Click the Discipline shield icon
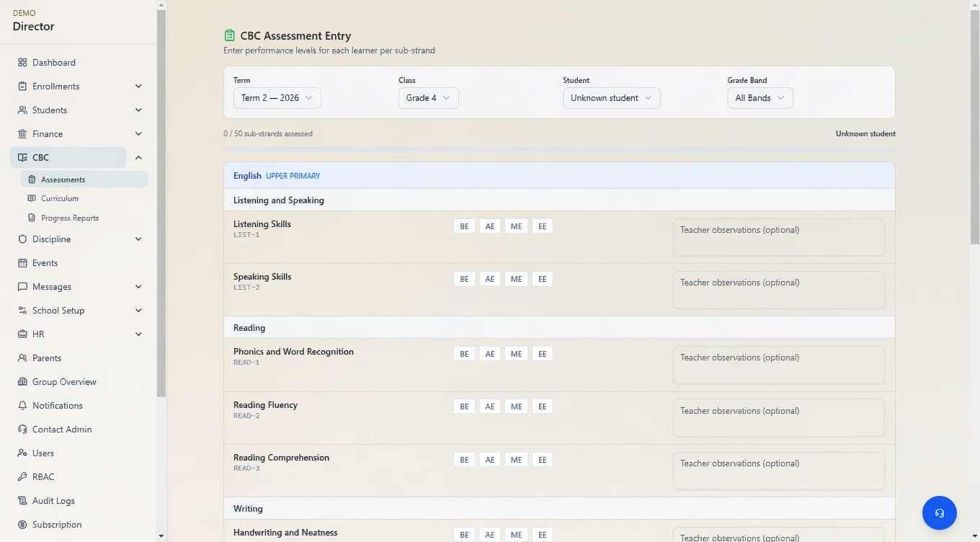The width and height of the screenshot is (980, 542). tap(22, 239)
